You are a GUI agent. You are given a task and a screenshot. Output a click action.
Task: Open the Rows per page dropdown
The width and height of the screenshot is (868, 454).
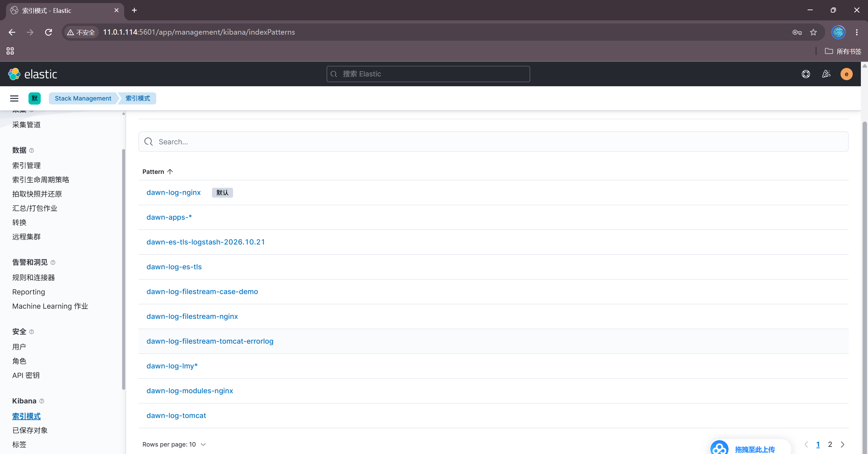tap(174, 444)
